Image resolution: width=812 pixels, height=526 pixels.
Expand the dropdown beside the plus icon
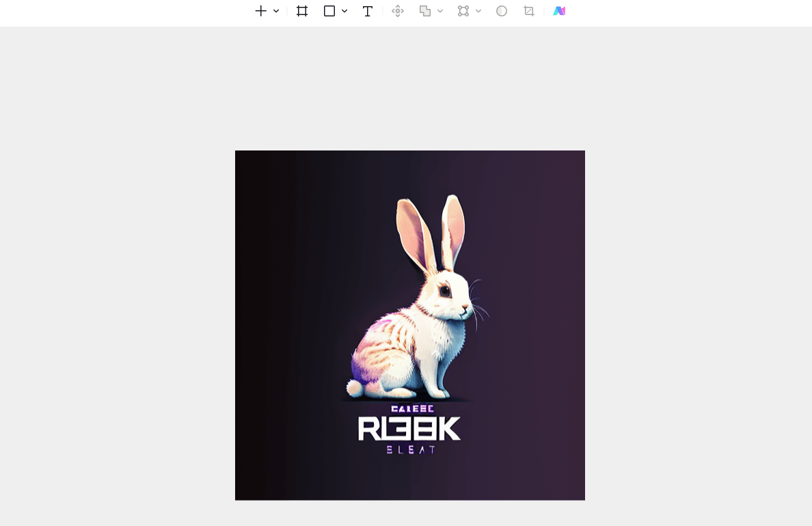pos(276,11)
